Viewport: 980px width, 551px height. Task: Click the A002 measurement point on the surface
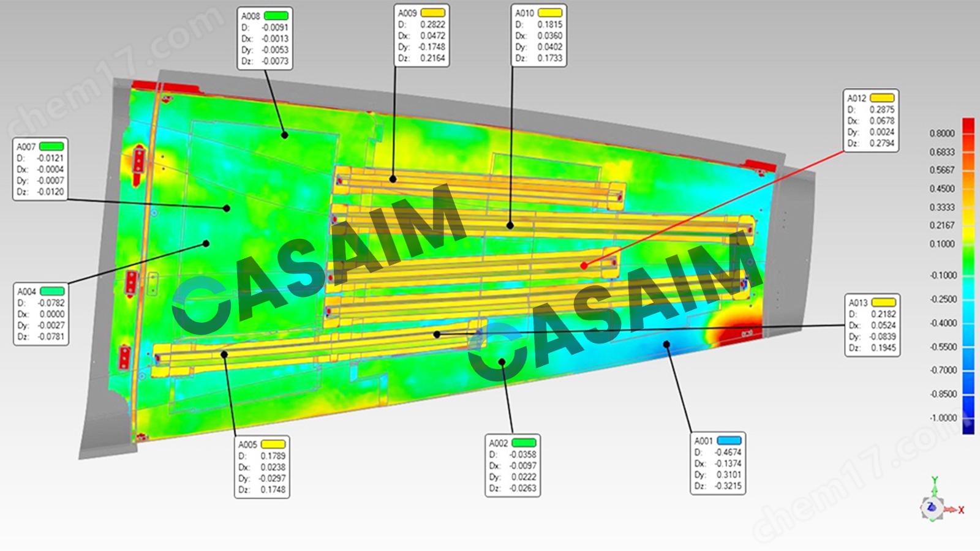click(x=502, y=362)
